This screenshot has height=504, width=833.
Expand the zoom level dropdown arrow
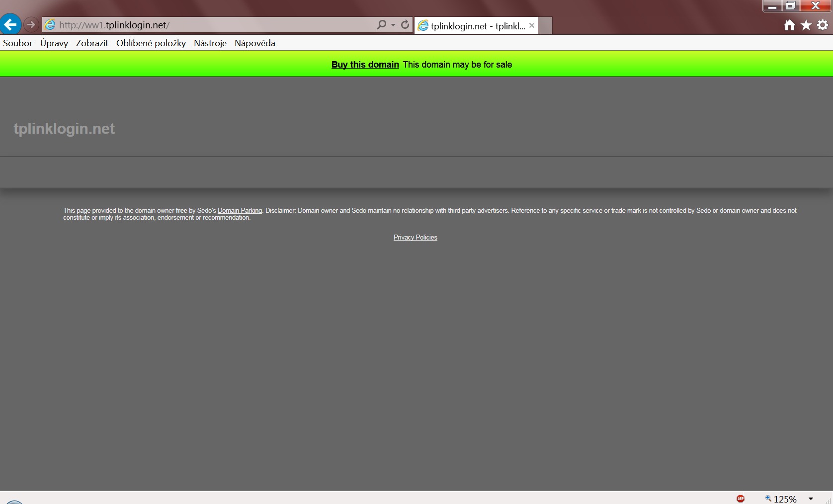point(811,499)
